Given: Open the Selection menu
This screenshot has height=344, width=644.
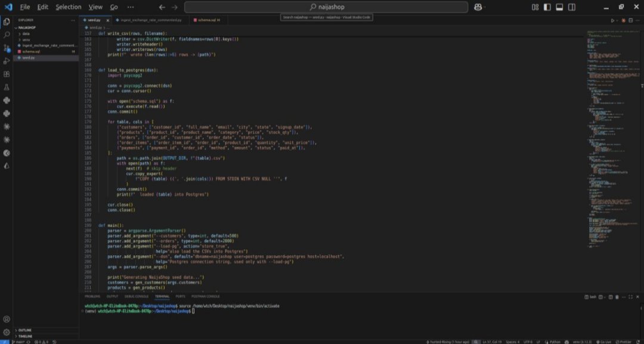Looking at the screenshot, I should pyautogui.click(x=68, y=7).
